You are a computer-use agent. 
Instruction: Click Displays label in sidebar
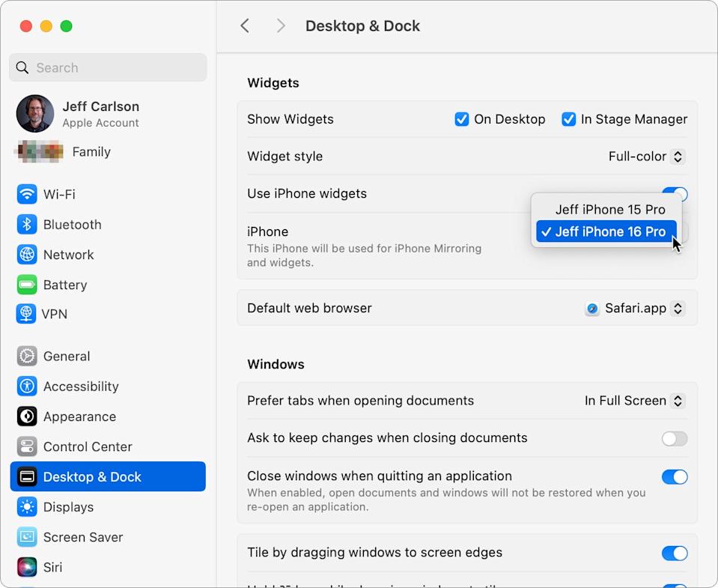pyautogui.click(x=69, y=507)
